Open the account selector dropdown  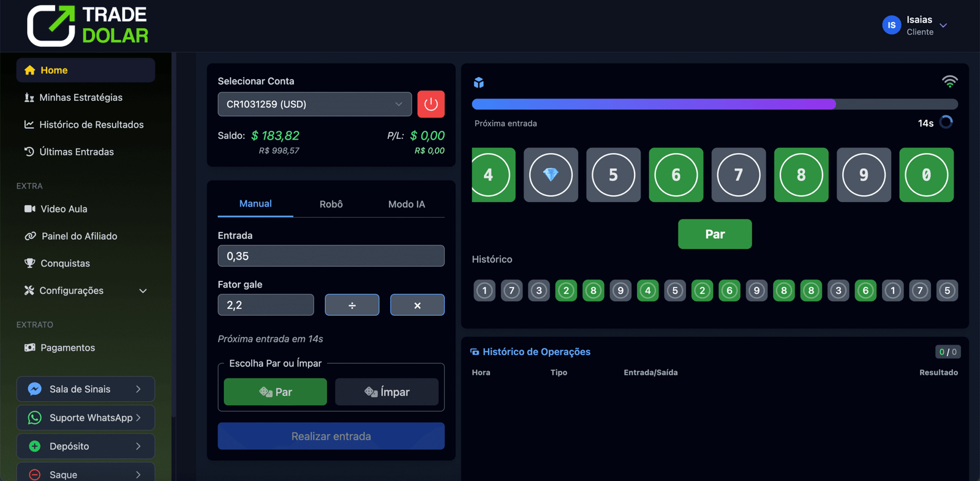314,104
